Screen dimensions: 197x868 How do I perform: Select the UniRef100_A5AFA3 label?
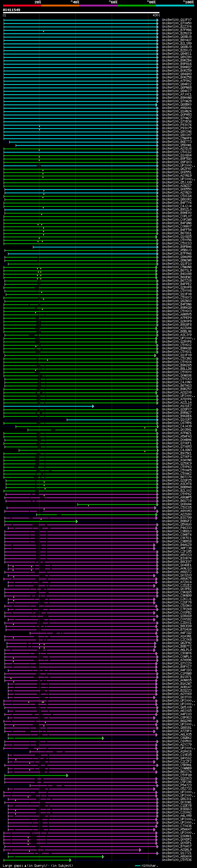pyautogui.click(x=176, y=436)
